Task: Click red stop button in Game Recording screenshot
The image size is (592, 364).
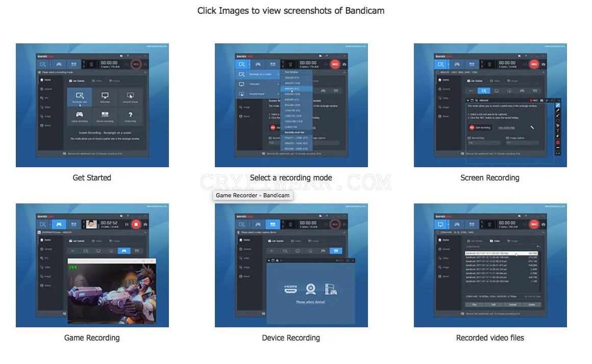Action: (x=136, y=224)
